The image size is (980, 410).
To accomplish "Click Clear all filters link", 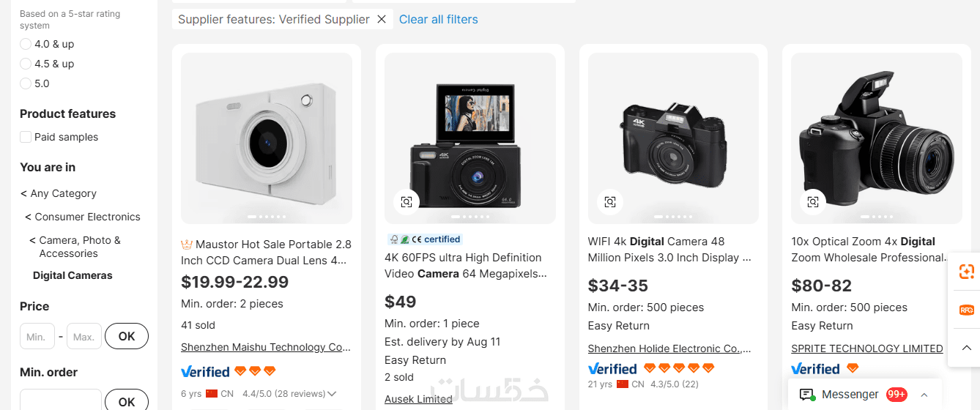I will click(x=439, y=19).
